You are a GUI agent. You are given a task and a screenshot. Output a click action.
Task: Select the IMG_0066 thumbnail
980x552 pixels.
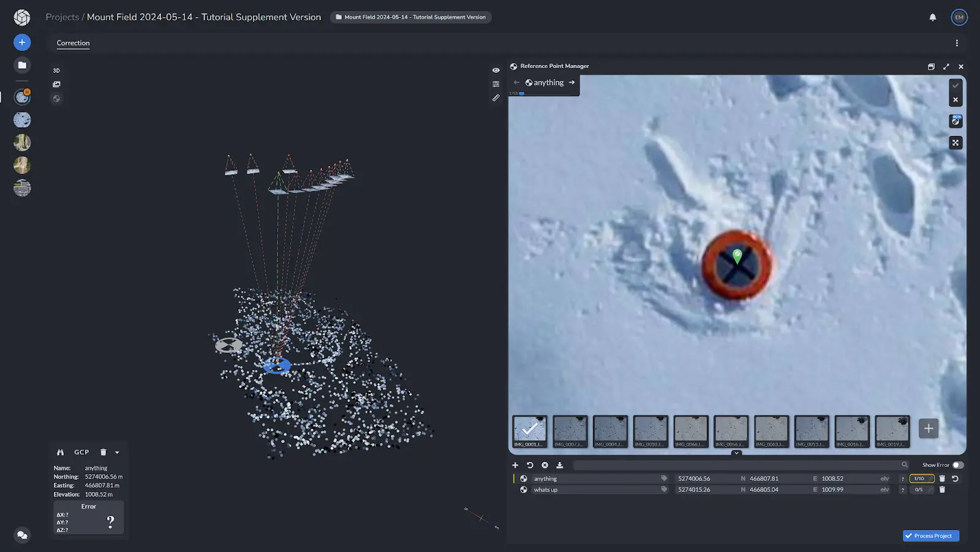coord(690,431)
